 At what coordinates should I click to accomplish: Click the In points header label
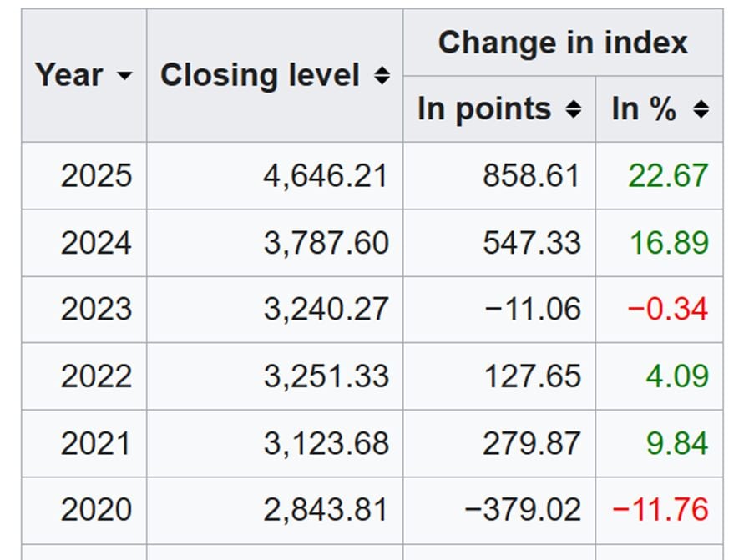click(484, 109)
